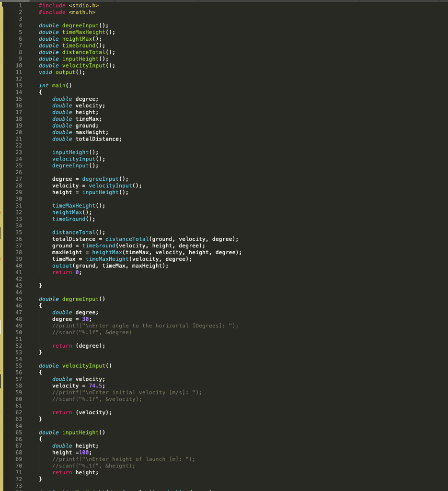This screenshot has height=491, width=448.
Task: Click the include math.h directive
Action: tap(66, 12)
